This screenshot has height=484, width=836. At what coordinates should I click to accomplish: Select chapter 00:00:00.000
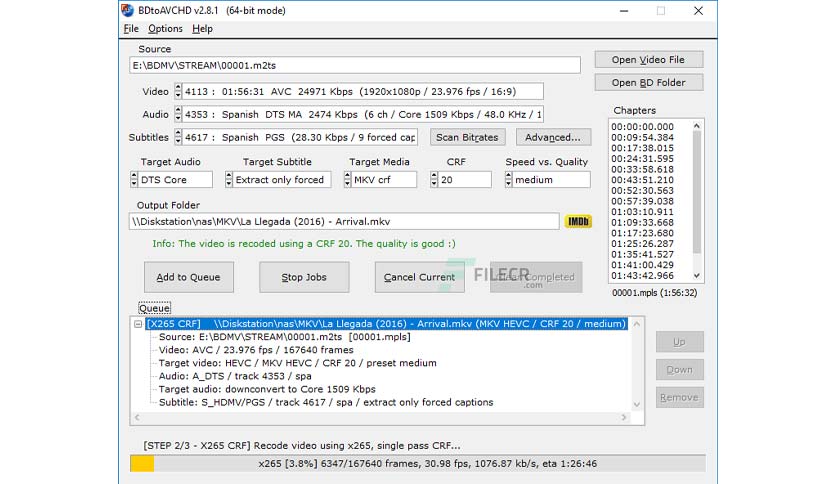point(642,127)
